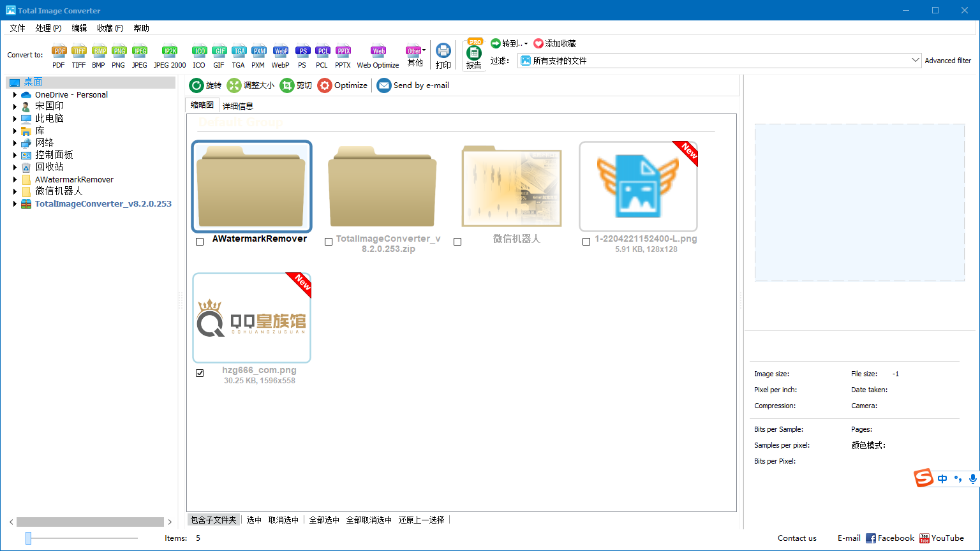Viewport: 980px width, 551px height.
Task: Rotate image with 旋转 tool
Action: coord(205,85)
